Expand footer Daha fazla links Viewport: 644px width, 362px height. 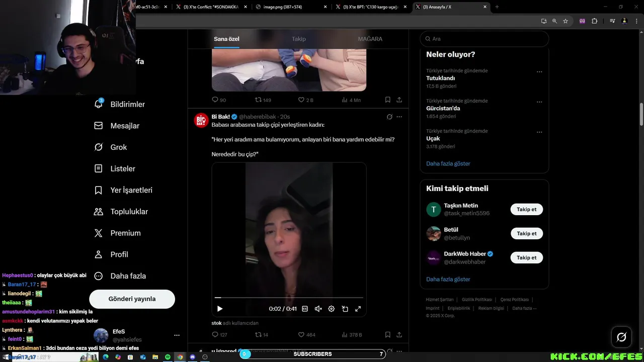tap(524, 308)
